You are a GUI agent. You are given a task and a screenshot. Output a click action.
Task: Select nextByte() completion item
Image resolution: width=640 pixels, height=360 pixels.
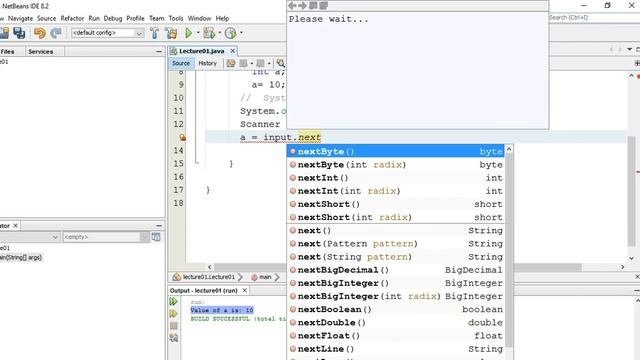coord(396,151)
